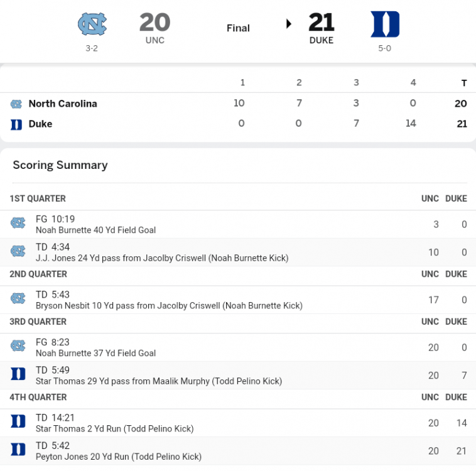Click the large UNC logo in header
Image resolution: width=476 pixels, height=471 pixels.
point(92,24)
